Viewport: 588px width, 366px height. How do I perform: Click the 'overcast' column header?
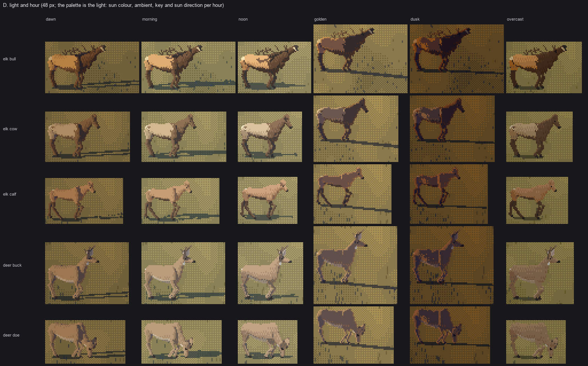[x=515, y=19]
